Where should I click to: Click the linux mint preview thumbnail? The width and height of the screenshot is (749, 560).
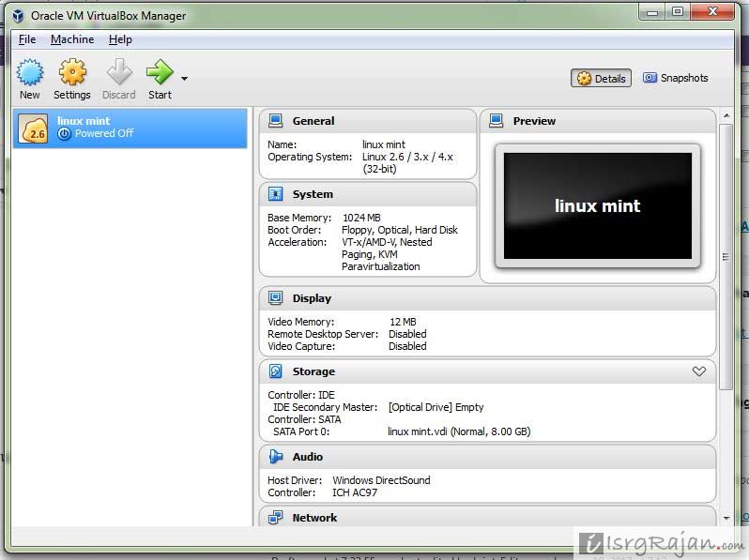(598, 205)
